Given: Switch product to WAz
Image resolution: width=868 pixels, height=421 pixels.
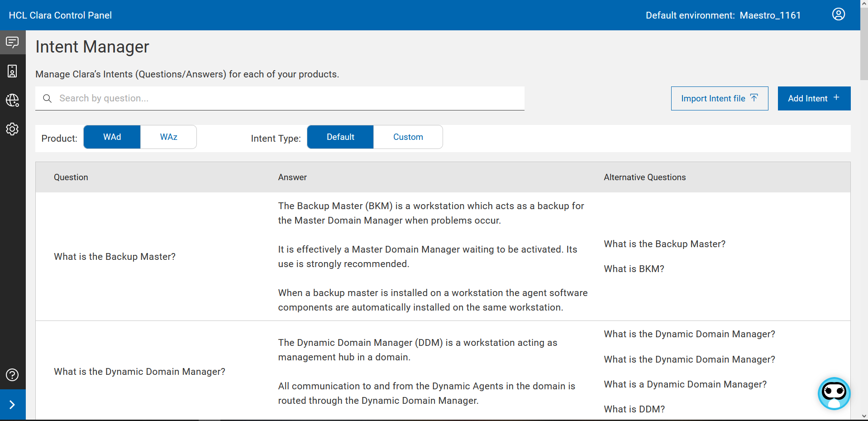Looking at the screenshot, I should click(x=168, y=137).
